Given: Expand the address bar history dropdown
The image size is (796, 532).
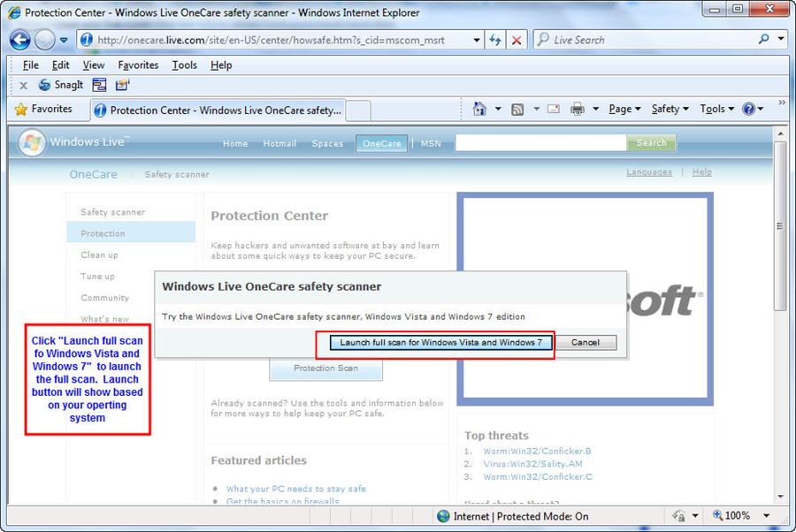Looking at the screenshot, I should tap(476, 40).
